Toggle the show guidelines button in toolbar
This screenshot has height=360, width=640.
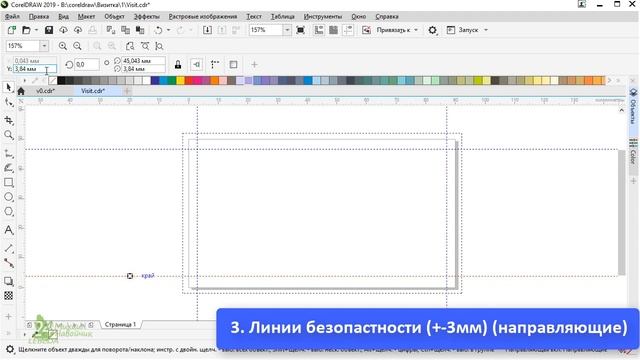click(x=348, y=30)
